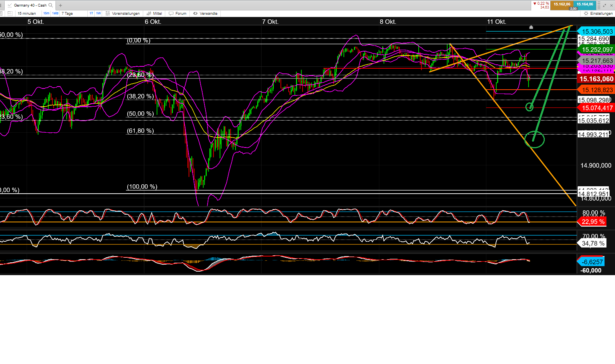Click the 7 Okt. date label
The width and height of the screenshot is (615, 364).
(x=270, y=22)
